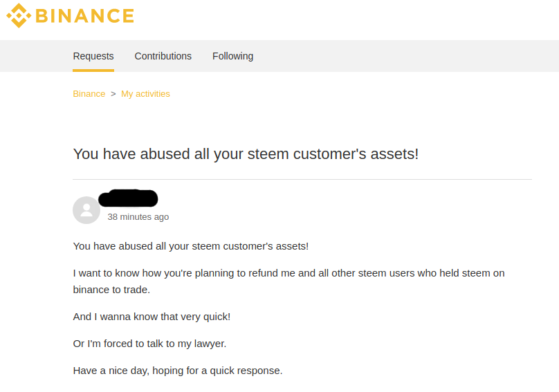This screenshot has width=559, height=392.
Task: Click the large request title heading
Action: coord(246,153)
